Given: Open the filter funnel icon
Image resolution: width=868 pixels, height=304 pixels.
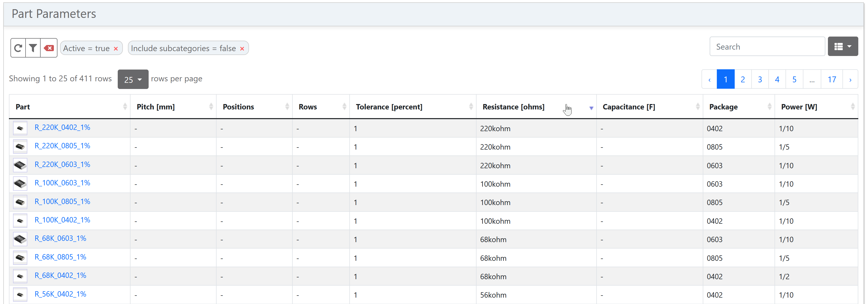Looking at the screenshot, I should point(33,48).
